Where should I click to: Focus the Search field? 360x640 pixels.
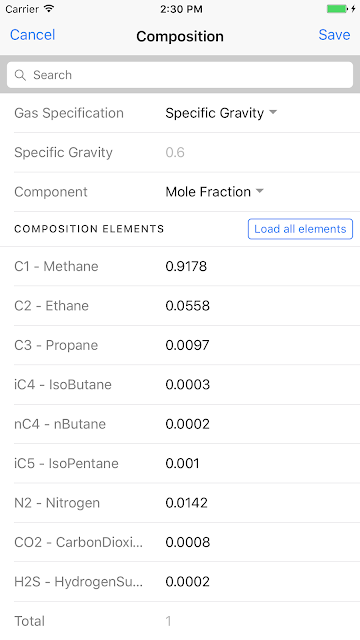(180, 75)
